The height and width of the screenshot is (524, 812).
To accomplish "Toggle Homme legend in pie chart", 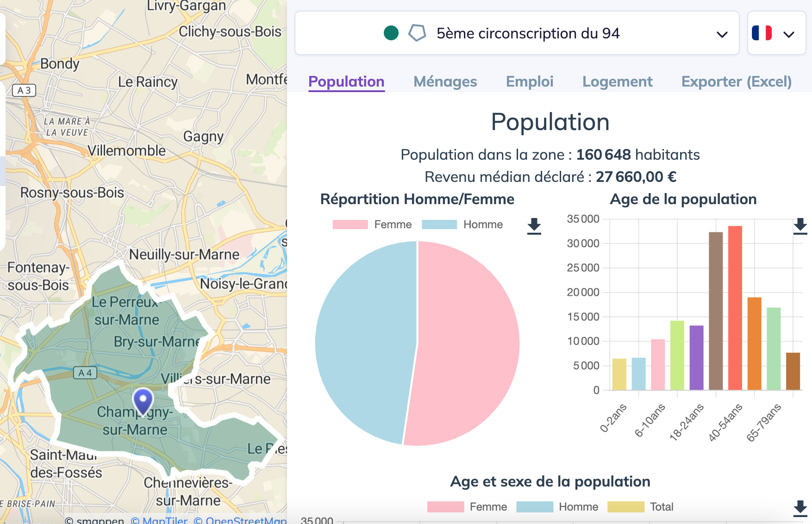I will (x=462, y=225).
